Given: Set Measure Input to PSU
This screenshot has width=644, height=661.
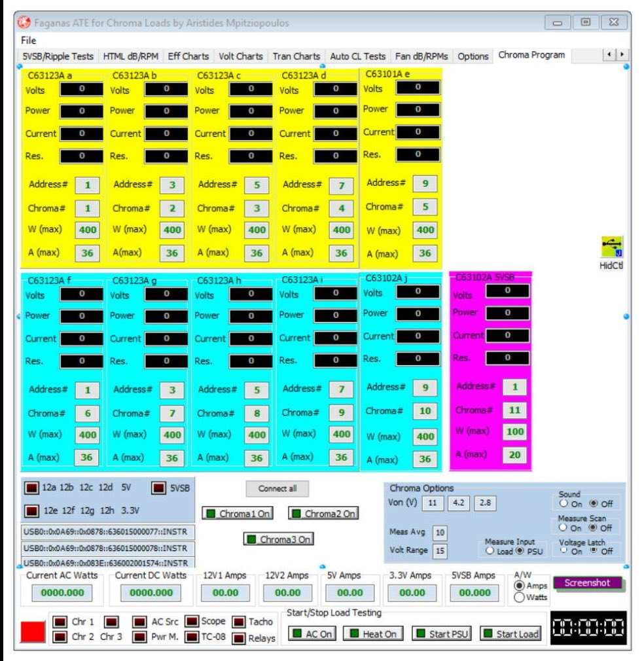Looking at the screenshot, I should coord(520,550).
